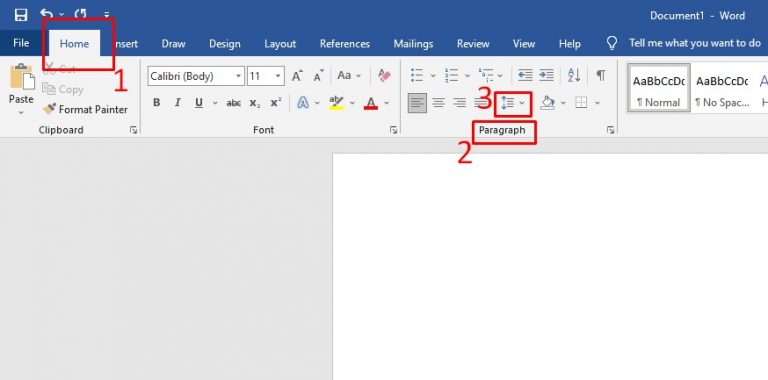
Task: Click the Calibri (Body) font name box
Action: click(192, 76)
